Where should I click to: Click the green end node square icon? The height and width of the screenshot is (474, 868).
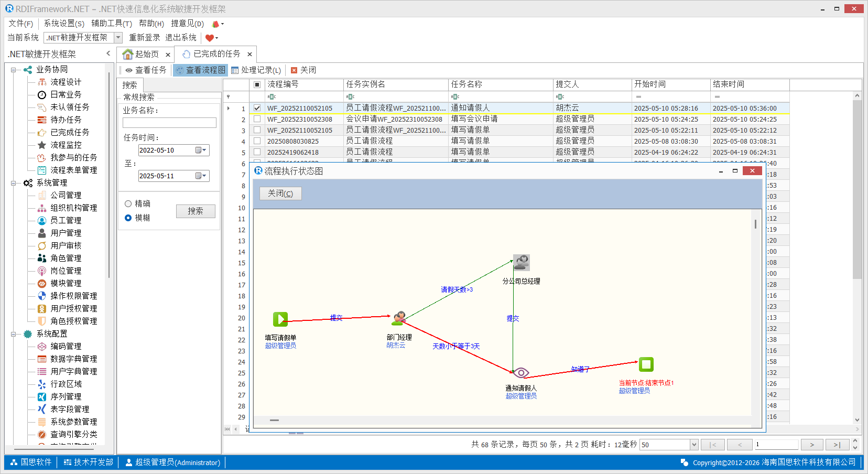click(x=646, y=364)
